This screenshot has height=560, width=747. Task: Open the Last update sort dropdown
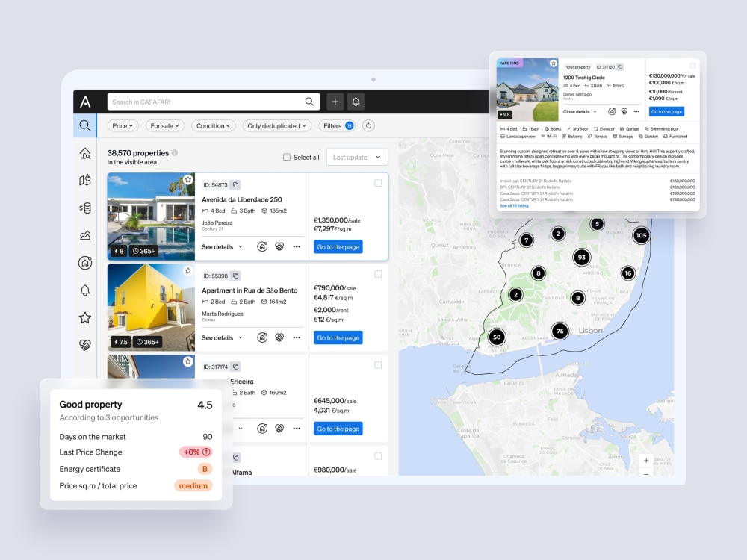click(x=357, y=157)
